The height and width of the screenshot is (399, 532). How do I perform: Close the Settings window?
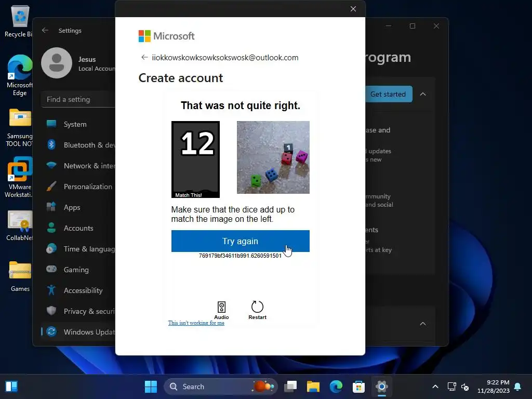click(x=436, y=26)
